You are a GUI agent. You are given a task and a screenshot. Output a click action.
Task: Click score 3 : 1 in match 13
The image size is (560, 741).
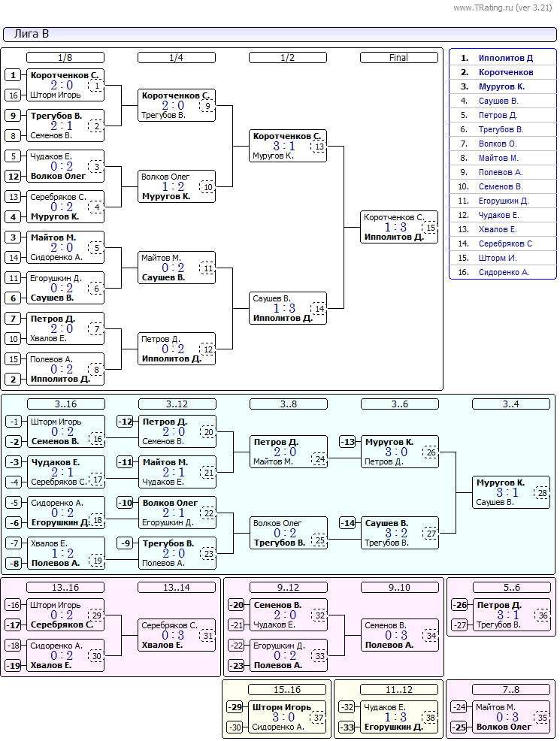pos(284,146)
